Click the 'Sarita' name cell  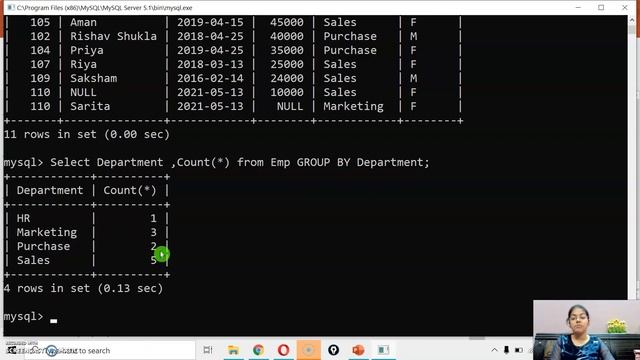pyautogui.click(x=90, y=107)
